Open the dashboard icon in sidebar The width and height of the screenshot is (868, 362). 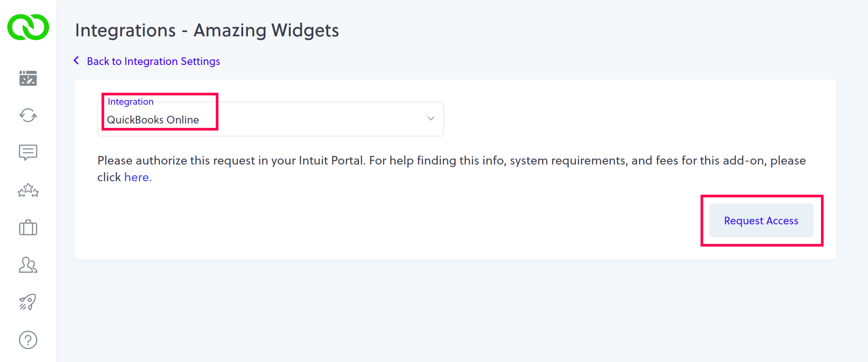tap(28, 78)
